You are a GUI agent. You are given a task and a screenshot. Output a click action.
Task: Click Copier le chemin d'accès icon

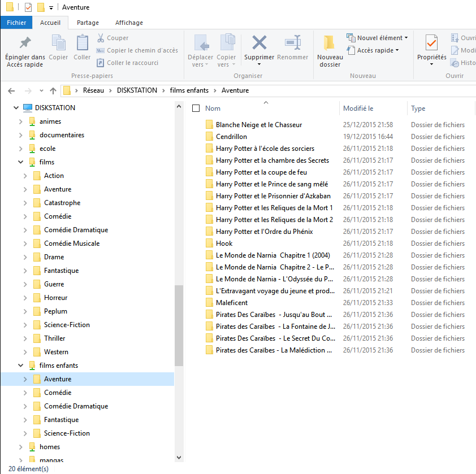coord(101,50)
